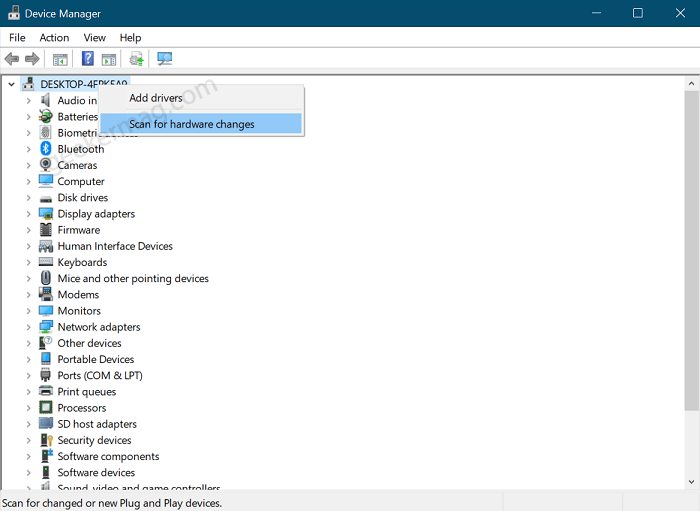Expand the SD host adapters category
This screenshot has width=700, height=511.
point(29,424)
